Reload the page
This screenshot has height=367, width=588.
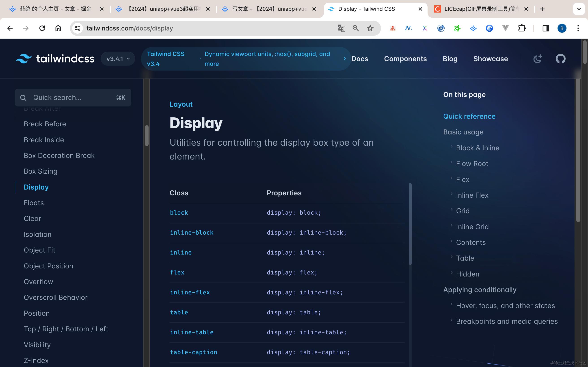point(42,28)
